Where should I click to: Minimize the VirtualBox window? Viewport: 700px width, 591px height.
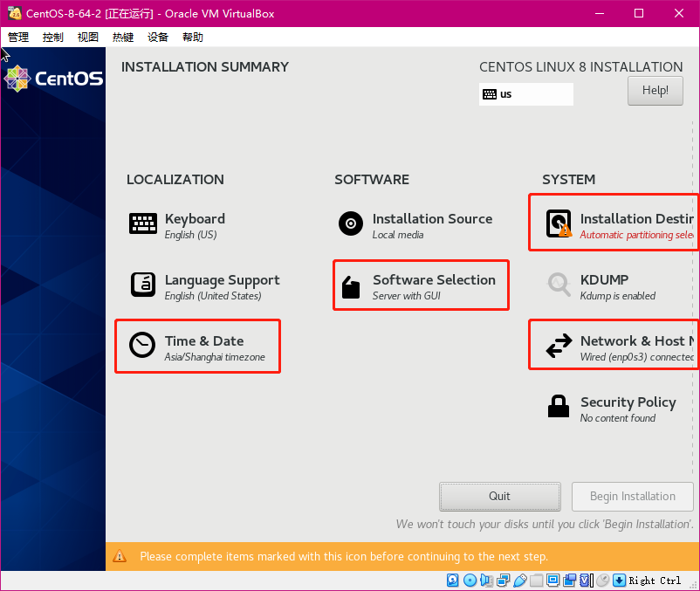coord(599,13)
